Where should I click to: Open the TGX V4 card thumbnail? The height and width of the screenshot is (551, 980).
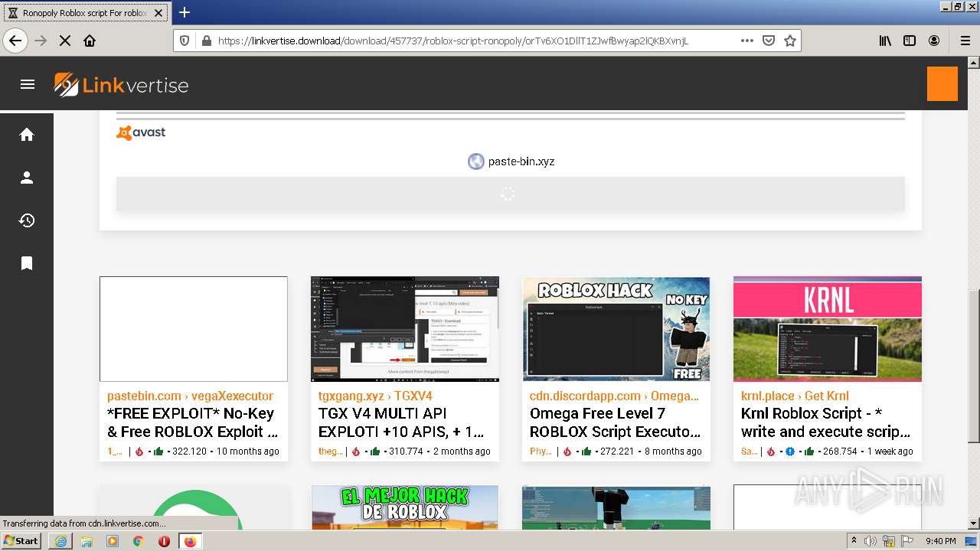405,329
